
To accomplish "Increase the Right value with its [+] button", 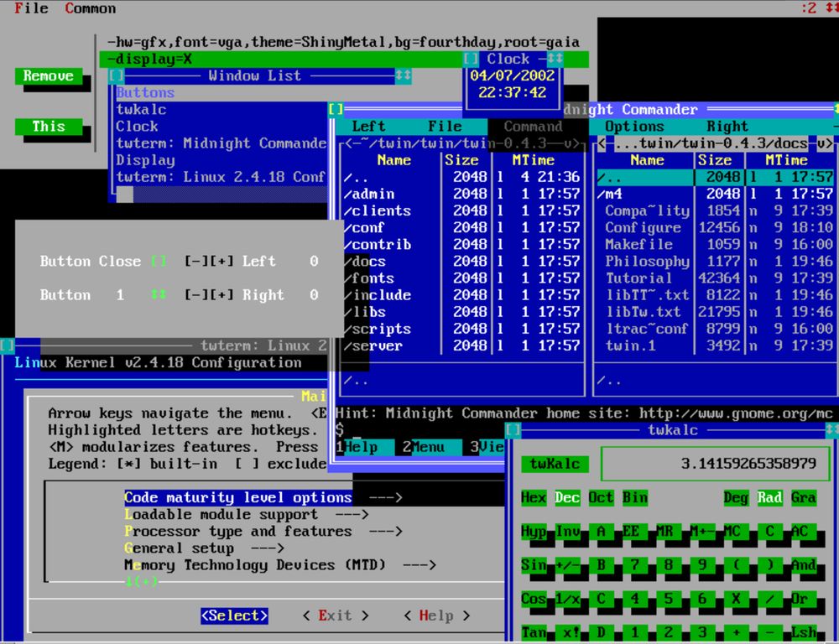I will click(221, 294).
